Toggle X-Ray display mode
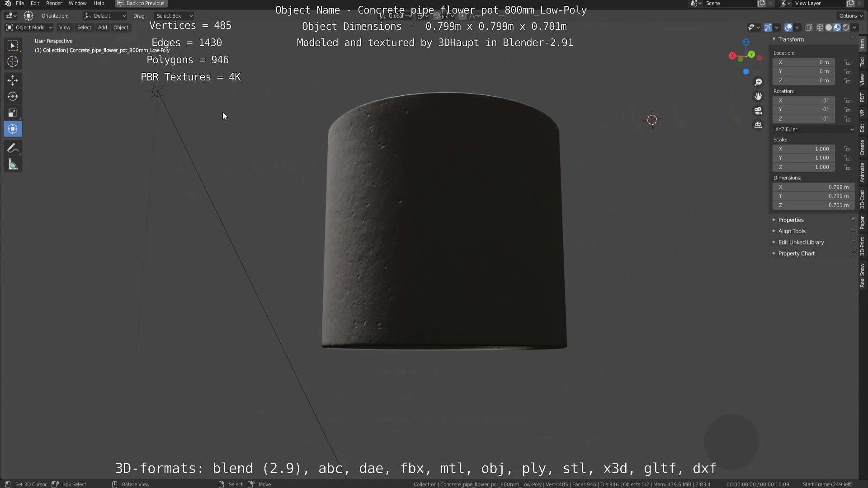This screenshot has width=868, height=488. click(809, 28)
